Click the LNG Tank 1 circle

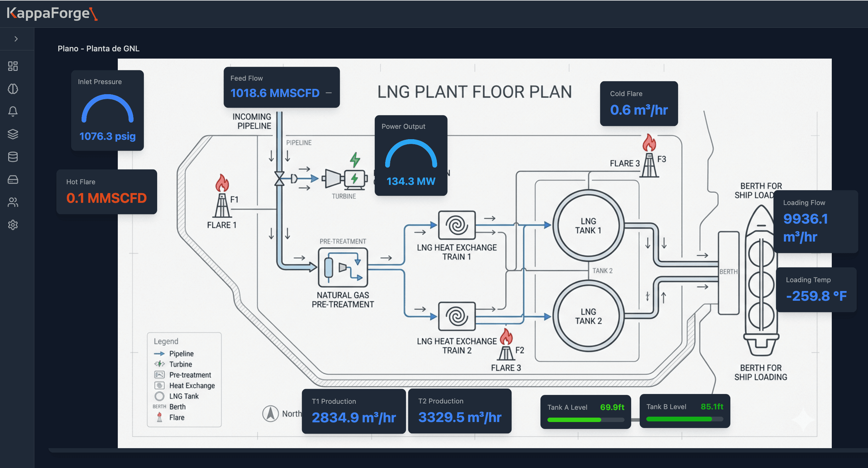588,225
